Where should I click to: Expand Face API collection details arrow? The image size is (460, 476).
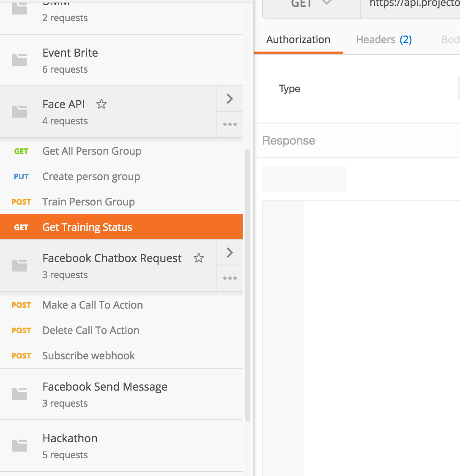tap(230, 99)
